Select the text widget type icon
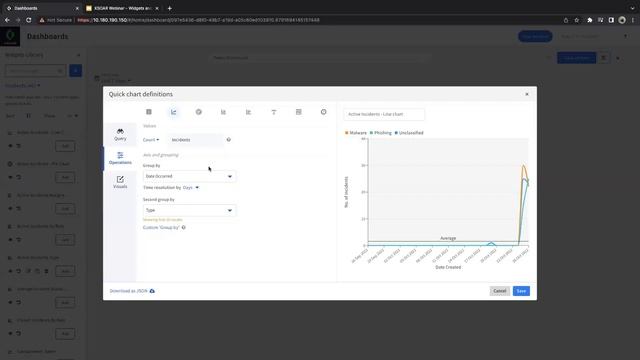The height and width of the screenshot is (360, 640). pyautogui.click(x=274, y=112)
